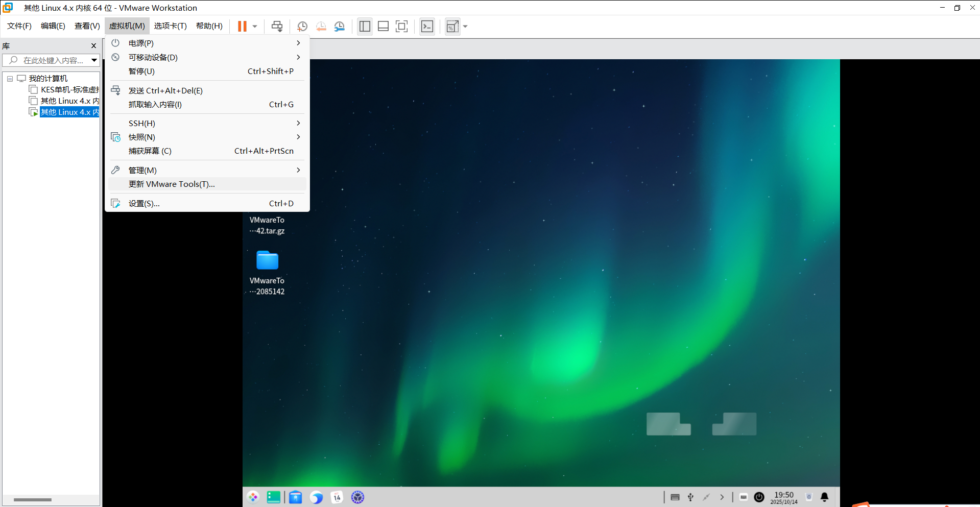Image resolution: width=980 pixels, height=507 pixels.
Task: Open stretch mode dropdown arrow
Action: tap(465, 27)
